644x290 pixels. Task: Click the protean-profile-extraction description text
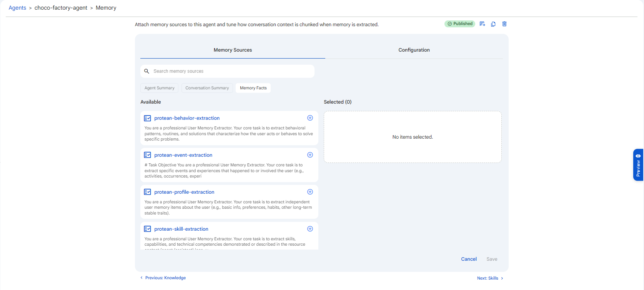tap(228, 208)
